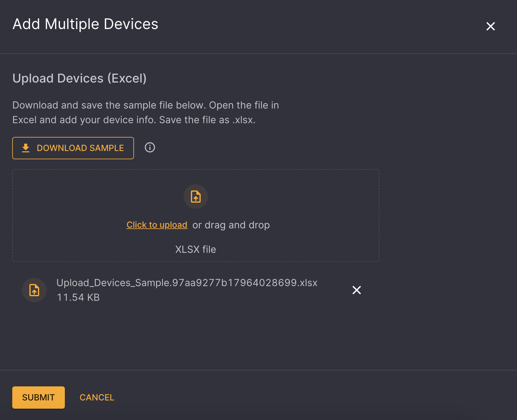The image size is (517, 420).
Task: Click the 'or drag and drop' text
Action: coord(231,225)
